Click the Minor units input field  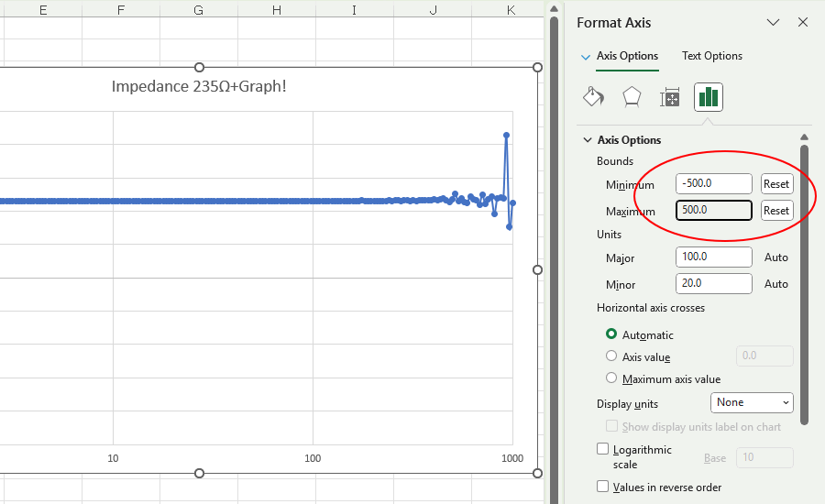pyautogui.click(x=713, y=283)
